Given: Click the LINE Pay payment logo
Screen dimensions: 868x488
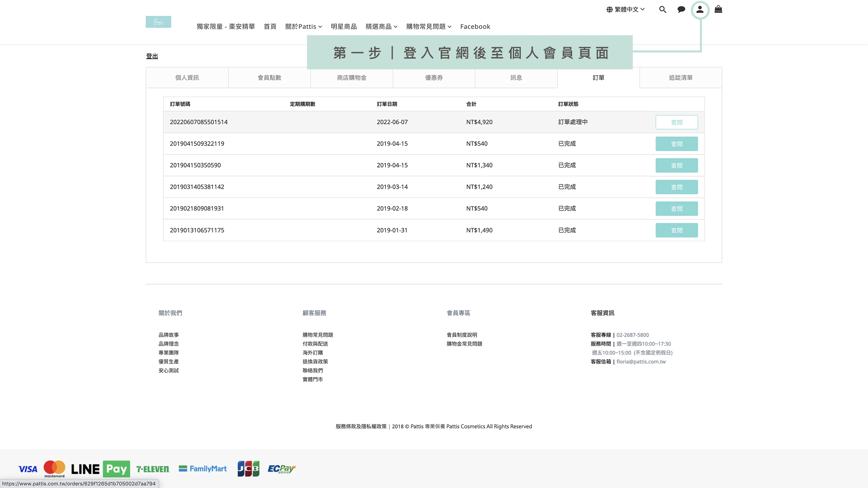Looking at the screenshot, I should 100,469.
